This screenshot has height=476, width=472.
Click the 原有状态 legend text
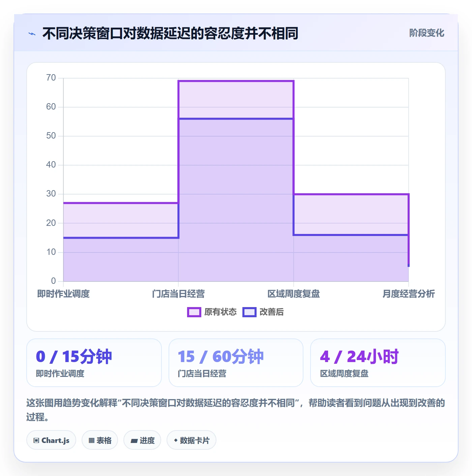(x=220, y=312)
